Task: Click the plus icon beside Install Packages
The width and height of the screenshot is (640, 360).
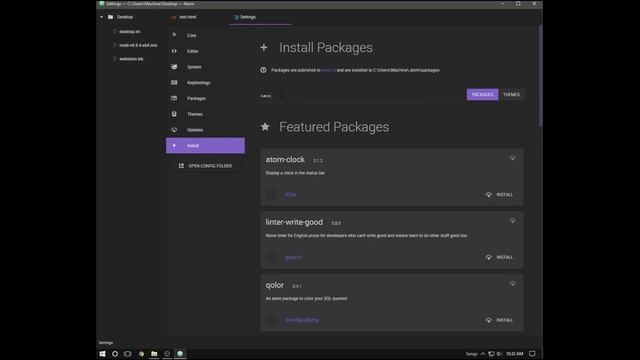Action: pos(264,48)
